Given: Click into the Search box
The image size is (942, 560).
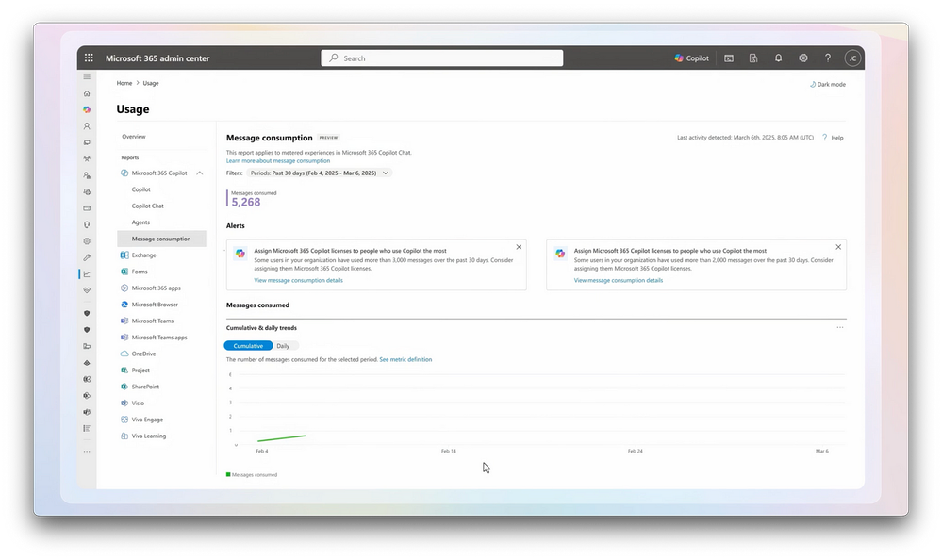Looking at the screenshot, I should click(442, 58).
